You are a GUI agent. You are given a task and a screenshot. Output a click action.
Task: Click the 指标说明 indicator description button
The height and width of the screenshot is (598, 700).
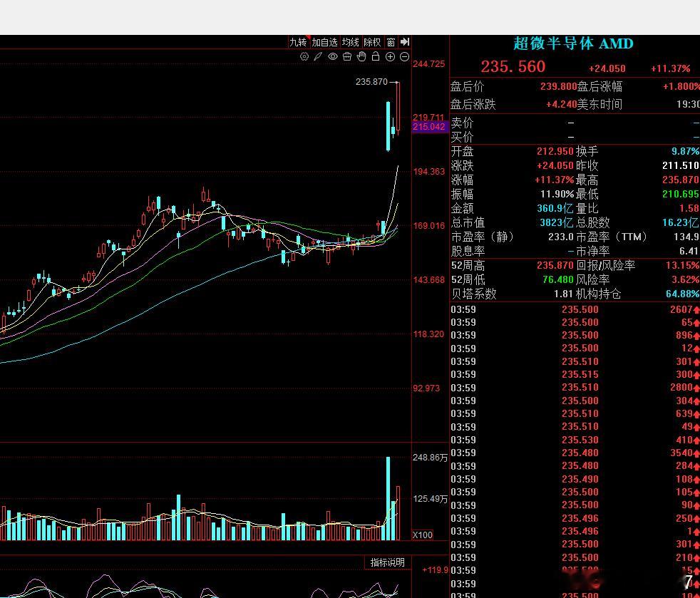(388, 562)
